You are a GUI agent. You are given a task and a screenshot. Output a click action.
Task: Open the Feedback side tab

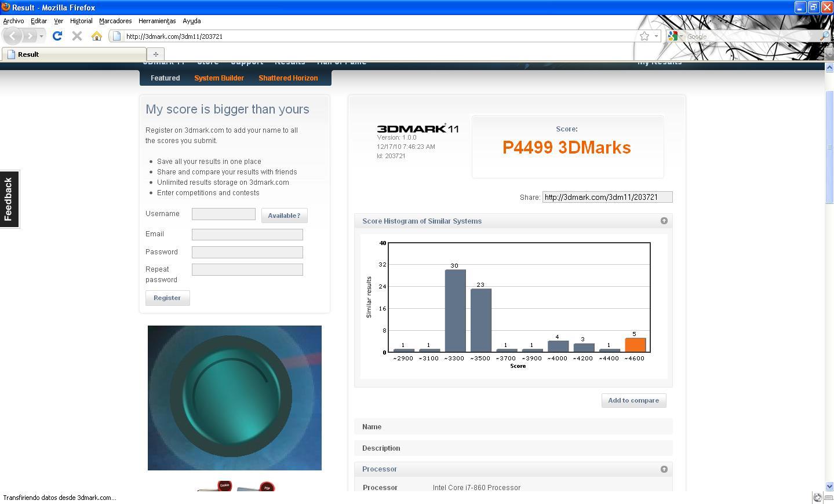coord(9,199)
